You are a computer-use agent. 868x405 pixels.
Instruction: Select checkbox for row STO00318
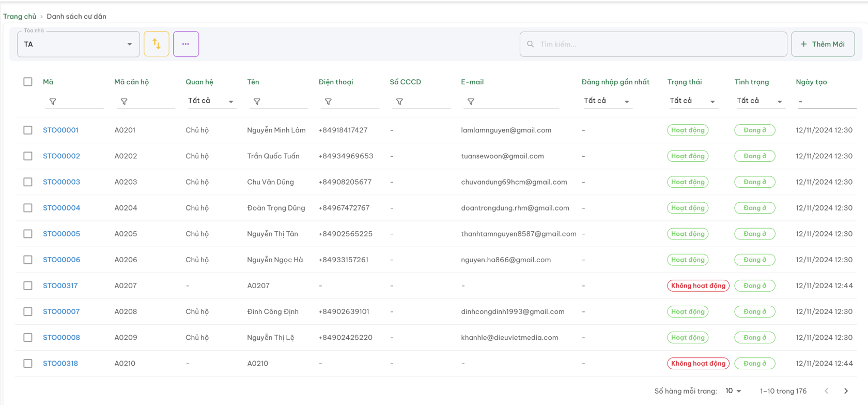tap(28, 364)
